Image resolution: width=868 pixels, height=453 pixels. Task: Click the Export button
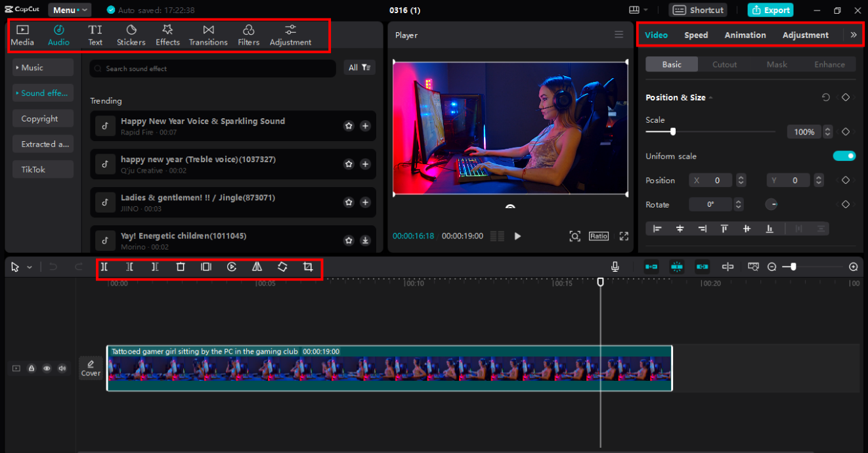pos(770,10)
